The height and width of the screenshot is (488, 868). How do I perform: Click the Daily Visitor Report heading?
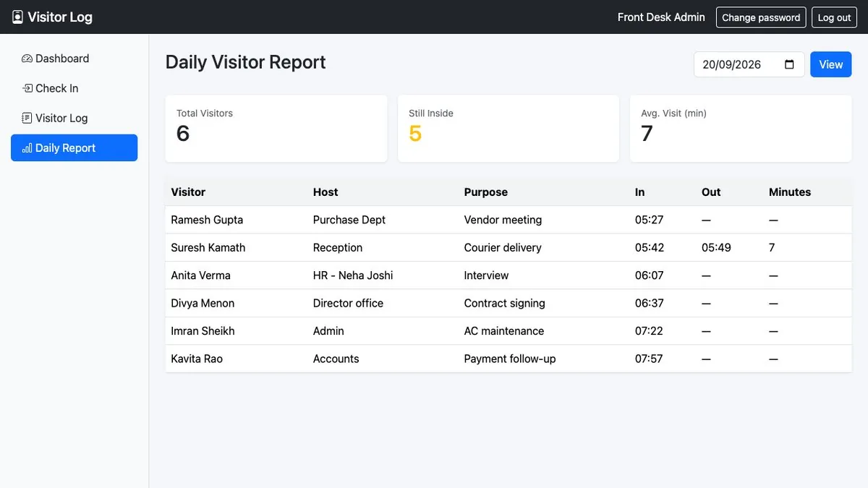click(245, 62)
